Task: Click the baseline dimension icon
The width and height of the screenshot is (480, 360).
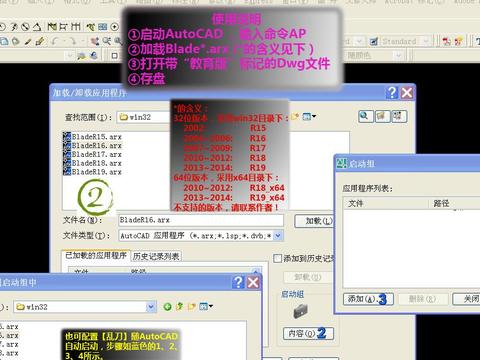Action: click(x=63, y=27)
